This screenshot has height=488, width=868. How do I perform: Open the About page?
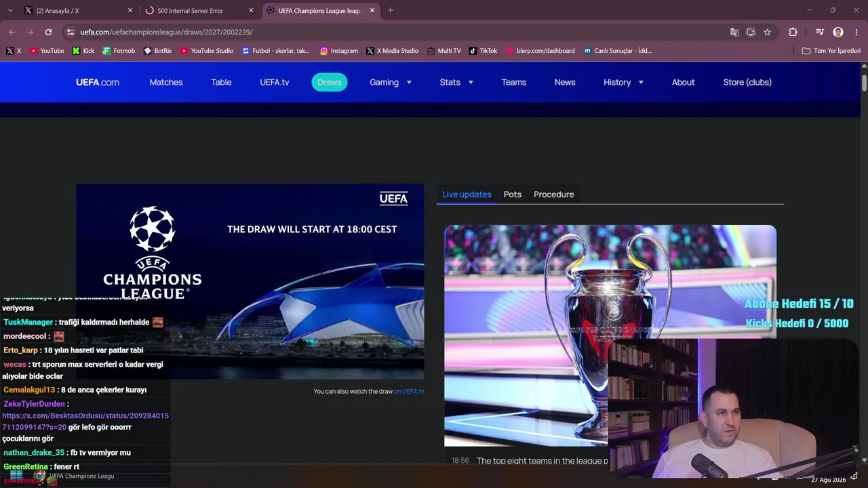683,82
